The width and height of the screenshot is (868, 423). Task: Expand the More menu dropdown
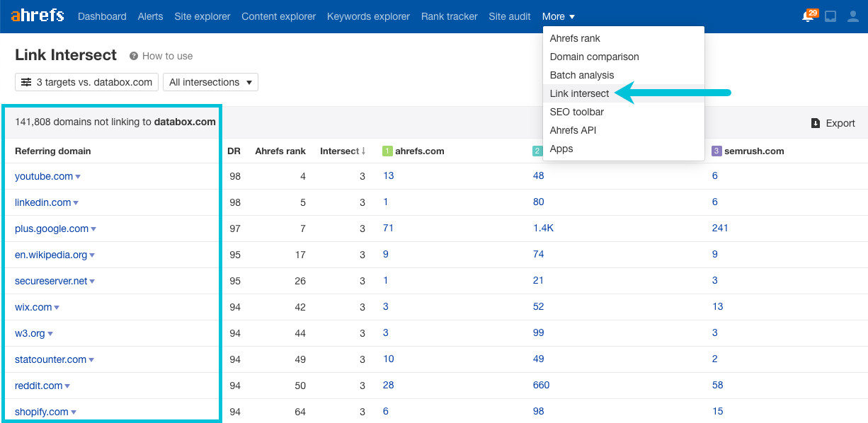(x=559, y=16)
